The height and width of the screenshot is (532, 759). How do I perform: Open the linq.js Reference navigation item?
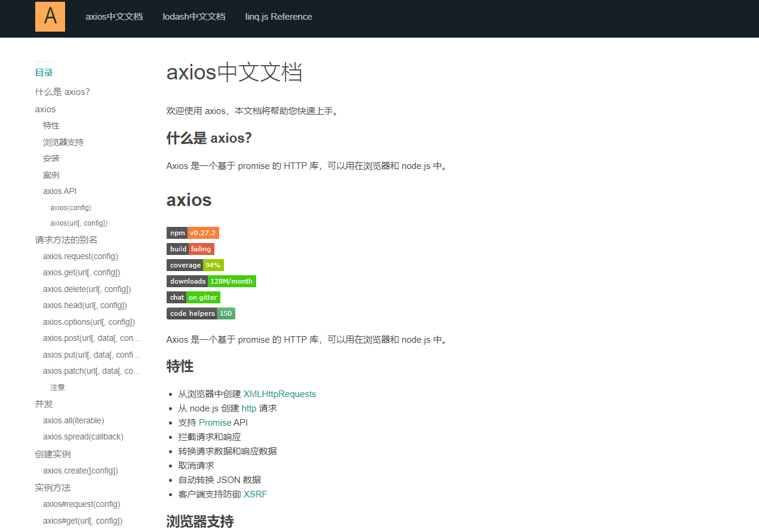(x=278, y=17)
